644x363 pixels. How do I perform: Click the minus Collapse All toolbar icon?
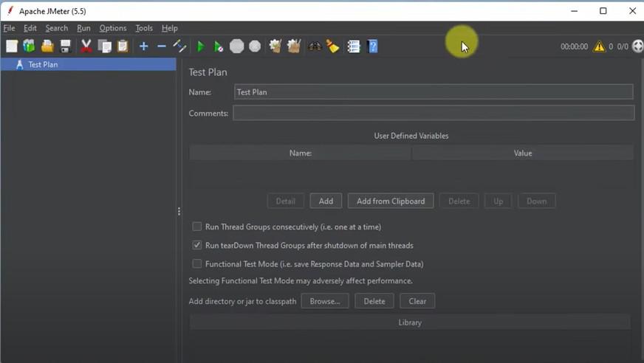[162, 46]
